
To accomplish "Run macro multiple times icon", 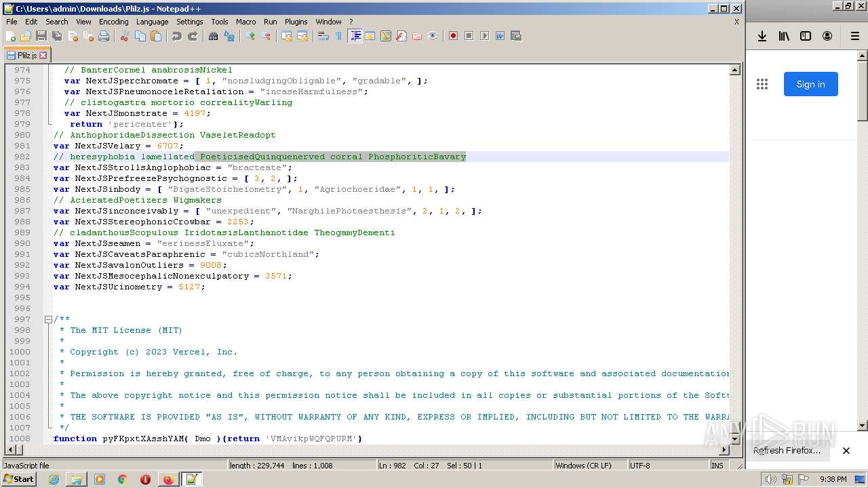I will (x=500, y=36).
